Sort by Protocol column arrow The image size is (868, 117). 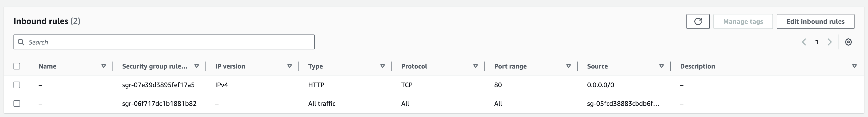coord(475,66)
